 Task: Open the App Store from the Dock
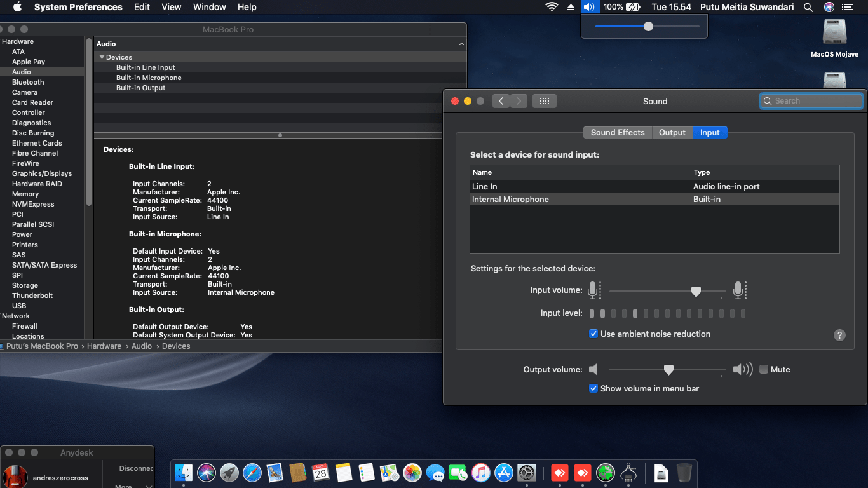coord(504,473)
